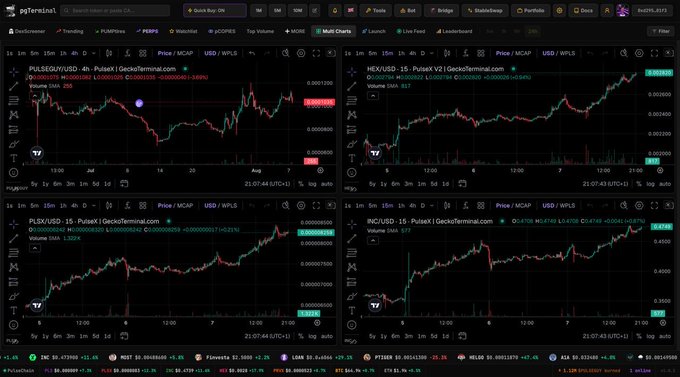
Task: Switch PULSEGUY chart to WPLS denomination
Action: tap(229, 53)
